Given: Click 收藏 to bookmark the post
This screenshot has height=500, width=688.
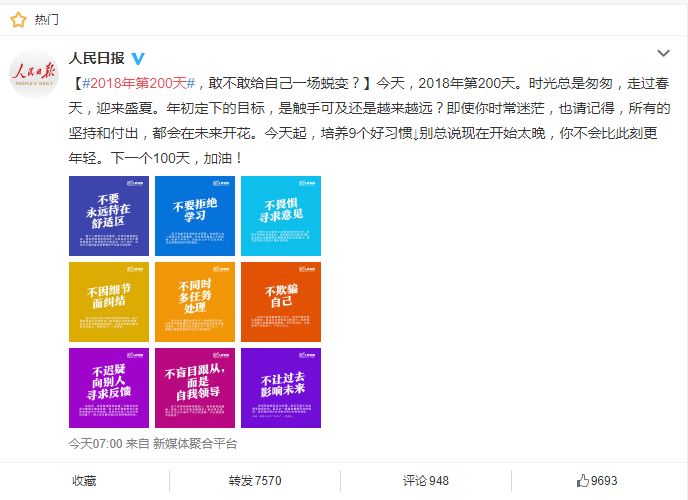Looking at the screenshot, I should pyautogui.click(x=84, y=481).
